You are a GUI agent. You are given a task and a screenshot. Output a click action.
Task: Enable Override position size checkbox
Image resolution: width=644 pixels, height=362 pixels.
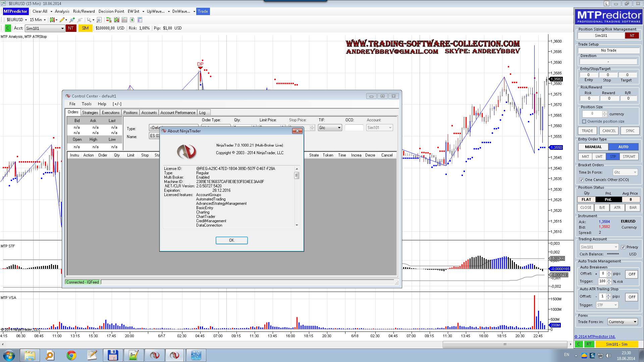click(x=584, y=122)
